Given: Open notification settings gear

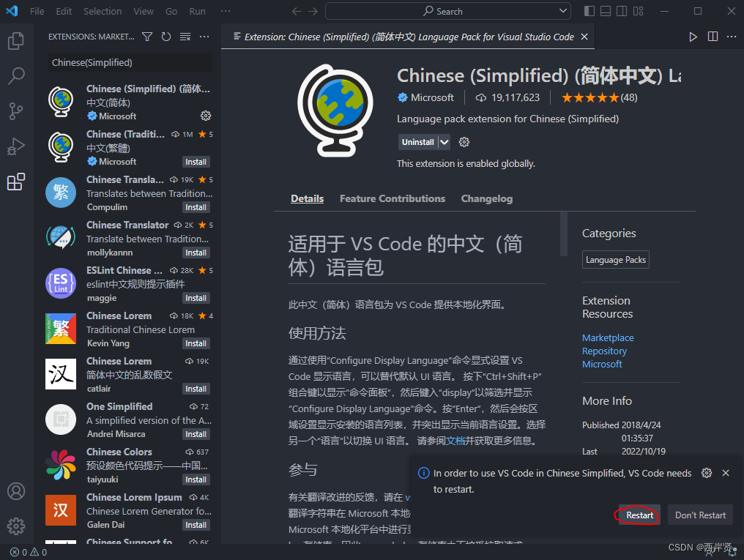Looking at the screenshot, I should 707,473.
